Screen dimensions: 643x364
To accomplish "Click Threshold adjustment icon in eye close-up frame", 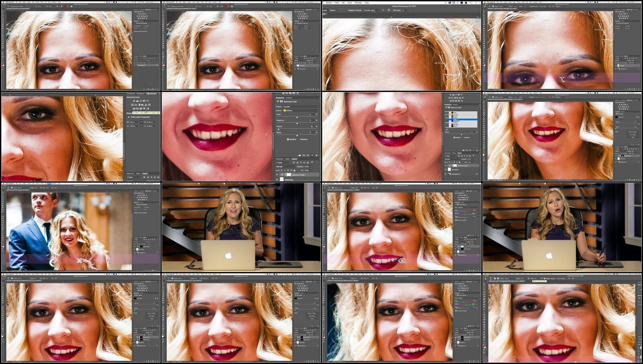I will point(141,108).
